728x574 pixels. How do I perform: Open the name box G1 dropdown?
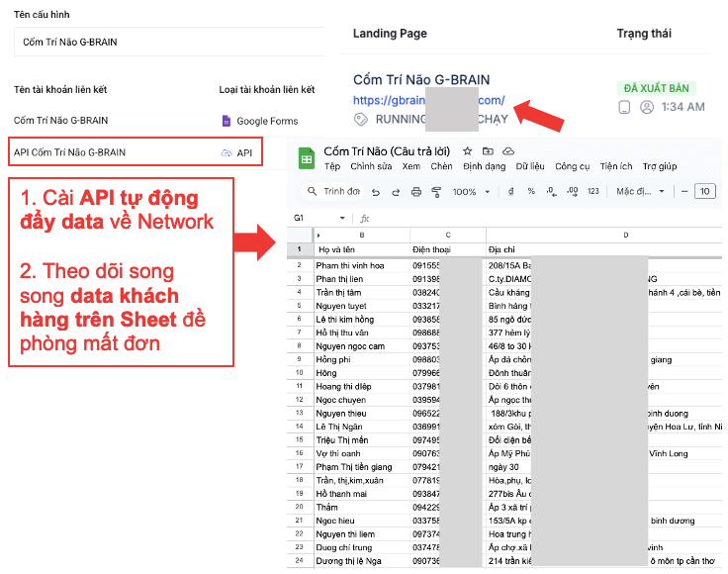(x=342, y=218)
